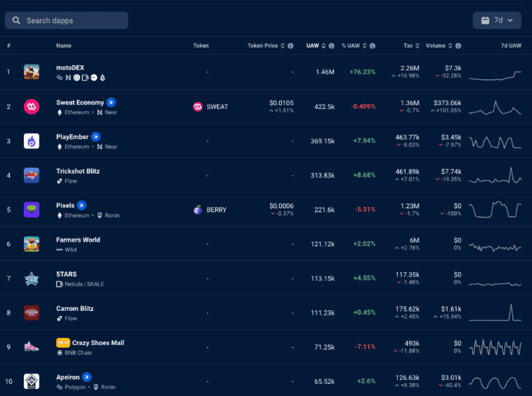Click the Sweat Economy verified badge
Screen dimensions: 532x396
pos(111,102)
